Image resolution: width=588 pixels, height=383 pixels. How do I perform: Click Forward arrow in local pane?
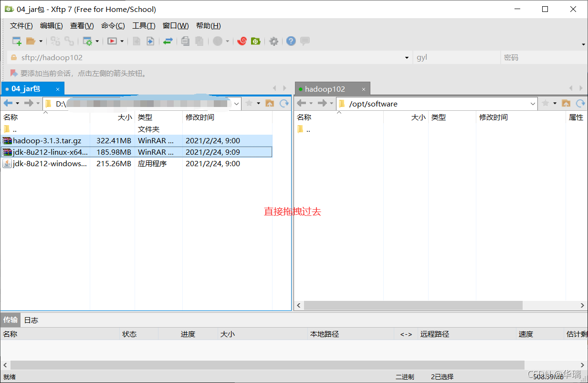[28, 103]
